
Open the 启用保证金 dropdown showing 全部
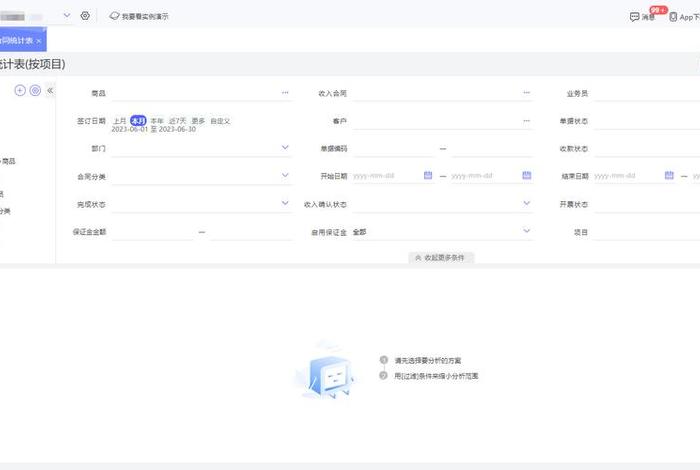(527, 232)
